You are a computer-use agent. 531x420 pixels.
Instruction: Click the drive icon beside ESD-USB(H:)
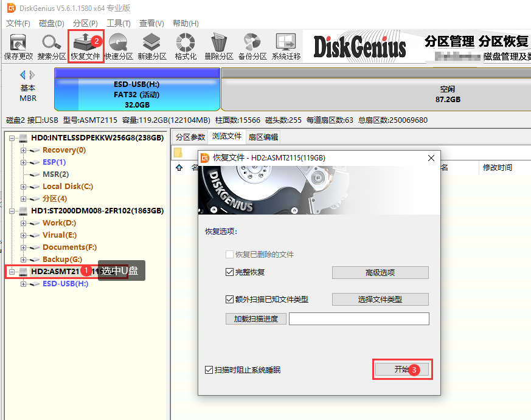(34, 284)
